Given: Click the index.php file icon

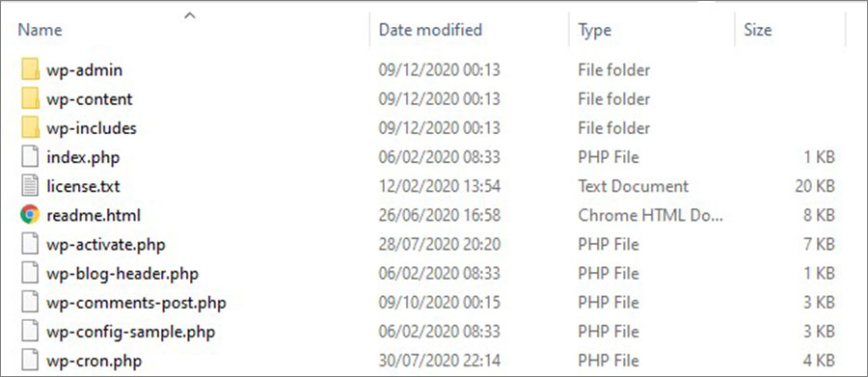Looking at the screenshot, I should [x=30, y=157].
